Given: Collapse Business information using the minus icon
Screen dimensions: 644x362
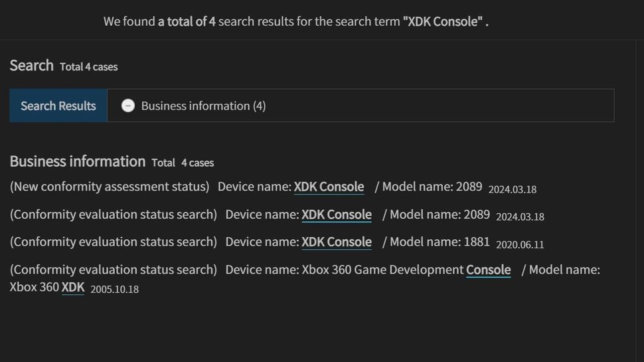Looking at the screenshot, I should pos(128,106).
